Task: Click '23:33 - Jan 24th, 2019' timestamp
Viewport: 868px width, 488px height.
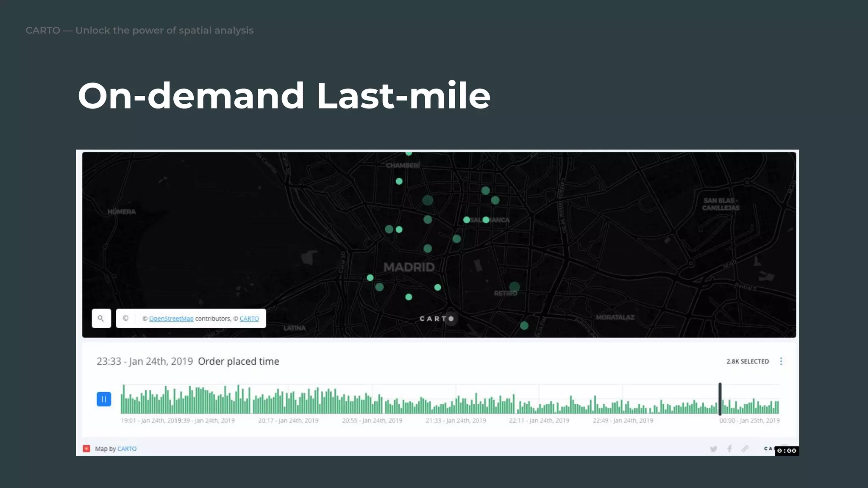Action: tap(145, 361)
